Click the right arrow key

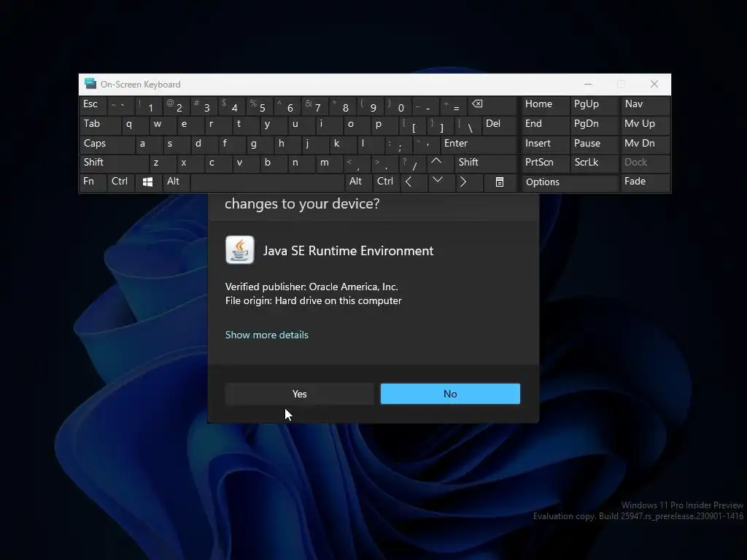point(468,182)
